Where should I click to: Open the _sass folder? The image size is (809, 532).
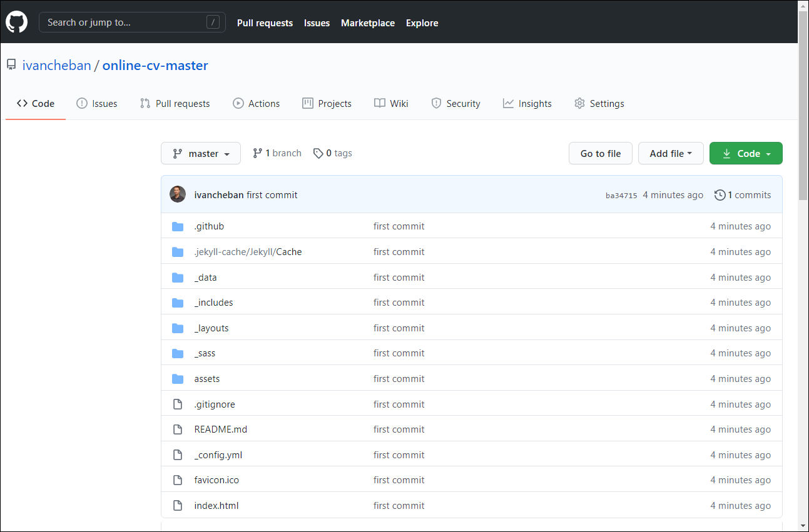click(205, 353)
